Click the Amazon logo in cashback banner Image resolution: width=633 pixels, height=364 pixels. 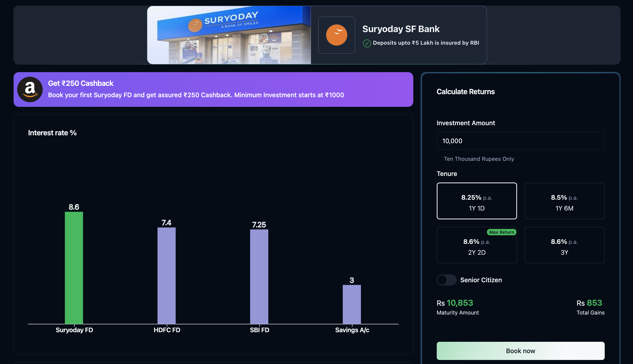pos(30,90)
